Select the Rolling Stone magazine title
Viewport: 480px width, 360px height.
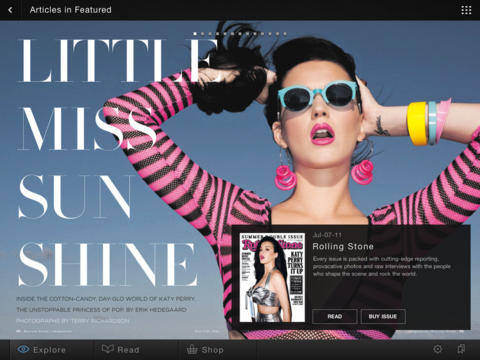point(343,247)
